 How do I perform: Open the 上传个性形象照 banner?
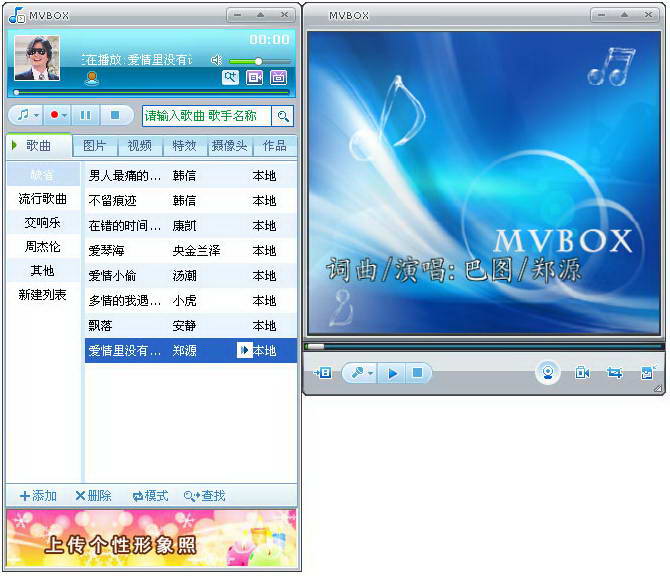click(151, 539)
